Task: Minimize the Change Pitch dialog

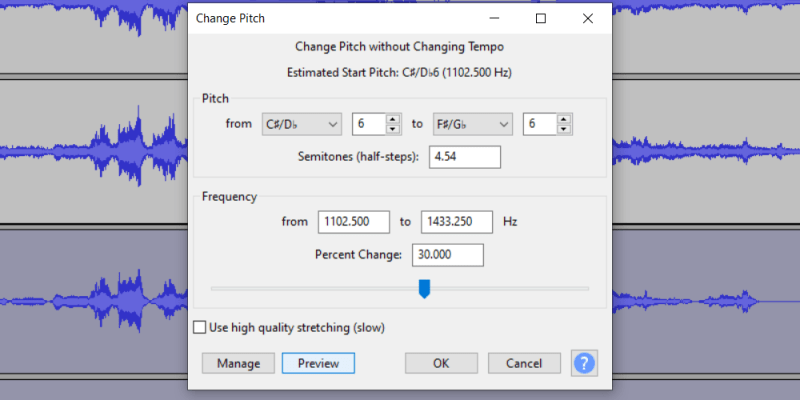Action: click(494, 18)
